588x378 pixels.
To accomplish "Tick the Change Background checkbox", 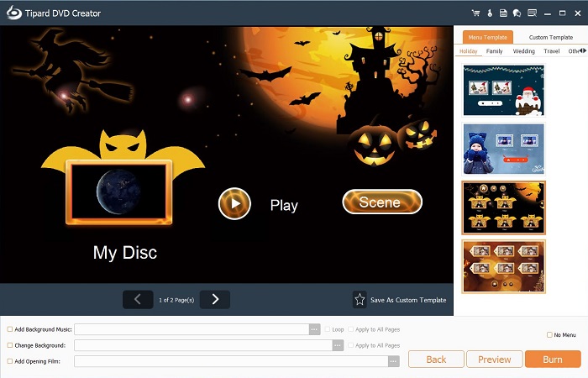I will [10, 345].
